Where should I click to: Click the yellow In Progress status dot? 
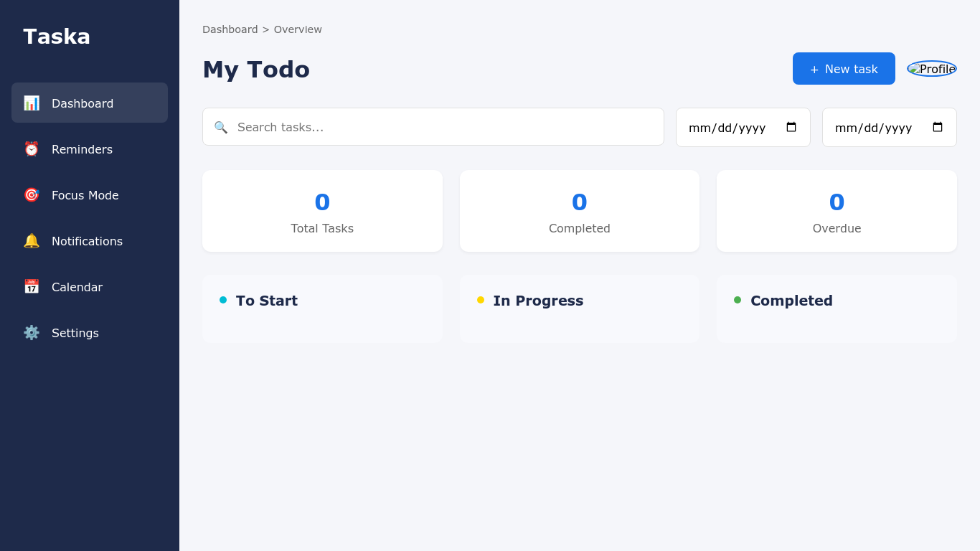click(480, 301)
